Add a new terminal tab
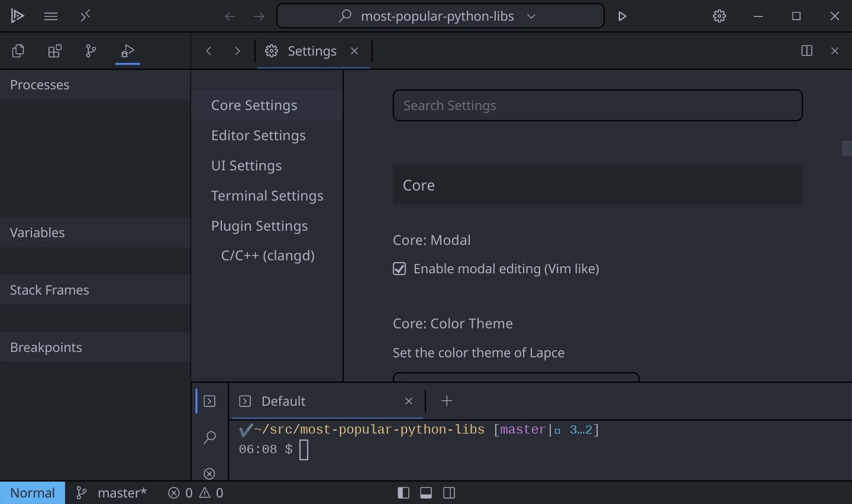The width and height of the screenshot is (852, 504). (x=447, y=401)
